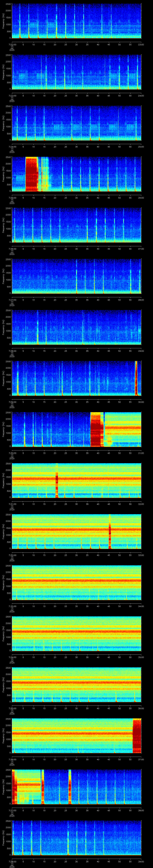Click the 7:35:00 start time label

click(x=12, y=708)
